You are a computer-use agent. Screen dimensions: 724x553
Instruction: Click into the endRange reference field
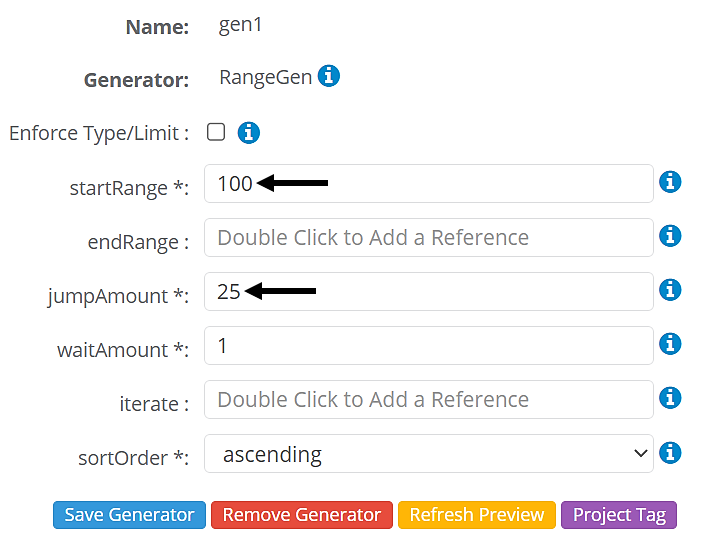(x=428, y=238)
